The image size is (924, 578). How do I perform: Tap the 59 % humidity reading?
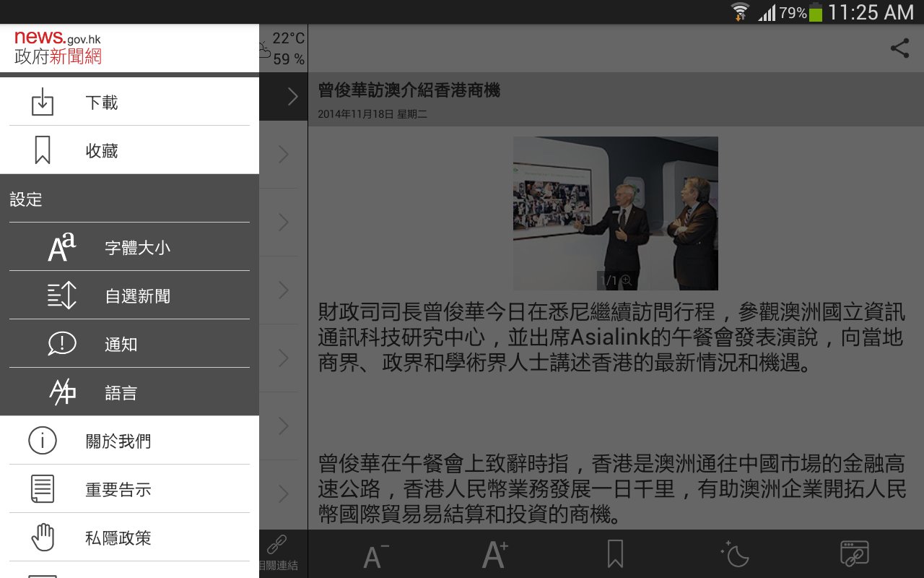pos(289,59)
